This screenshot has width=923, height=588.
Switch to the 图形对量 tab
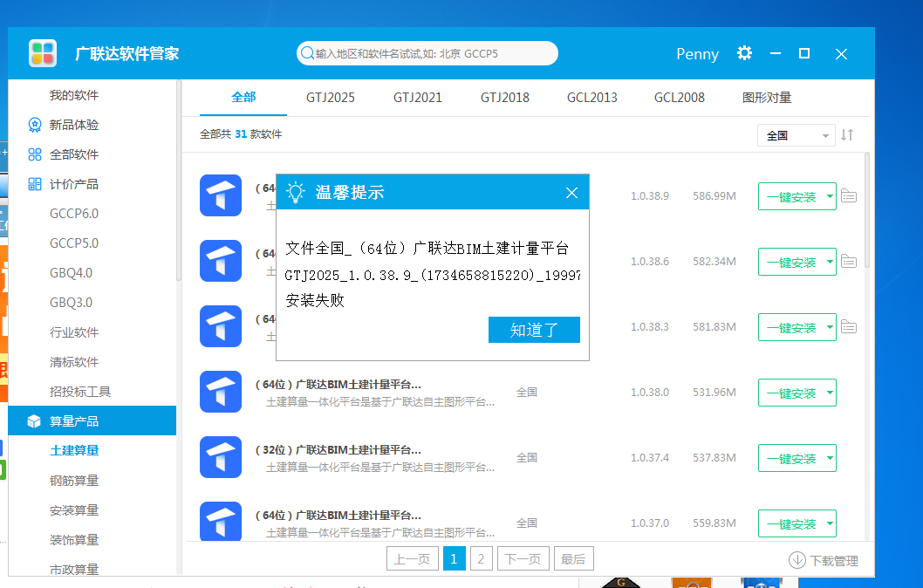tap(767, 97)
